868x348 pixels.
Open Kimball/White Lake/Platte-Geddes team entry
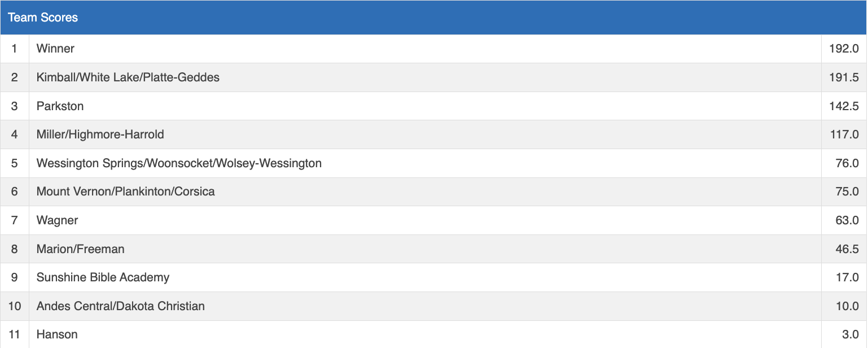(128, 77)
